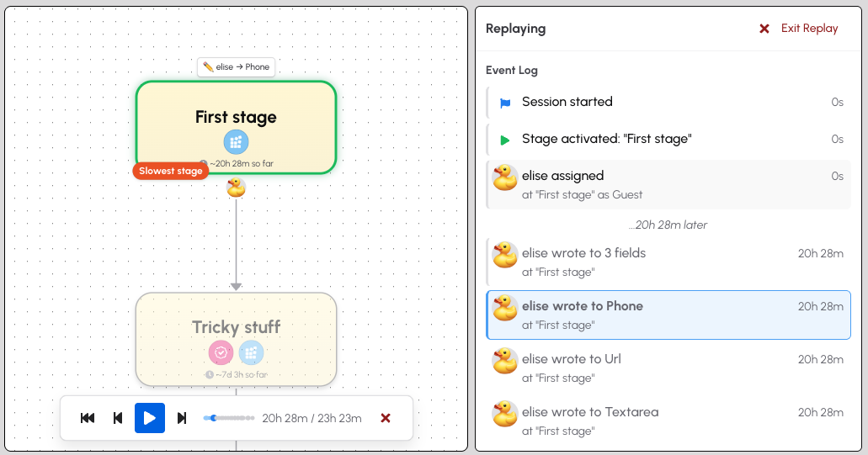Select the elise assigned event
Image resolution: width=868 pixels, height=455 pixels.
click(x=668, y=185)
